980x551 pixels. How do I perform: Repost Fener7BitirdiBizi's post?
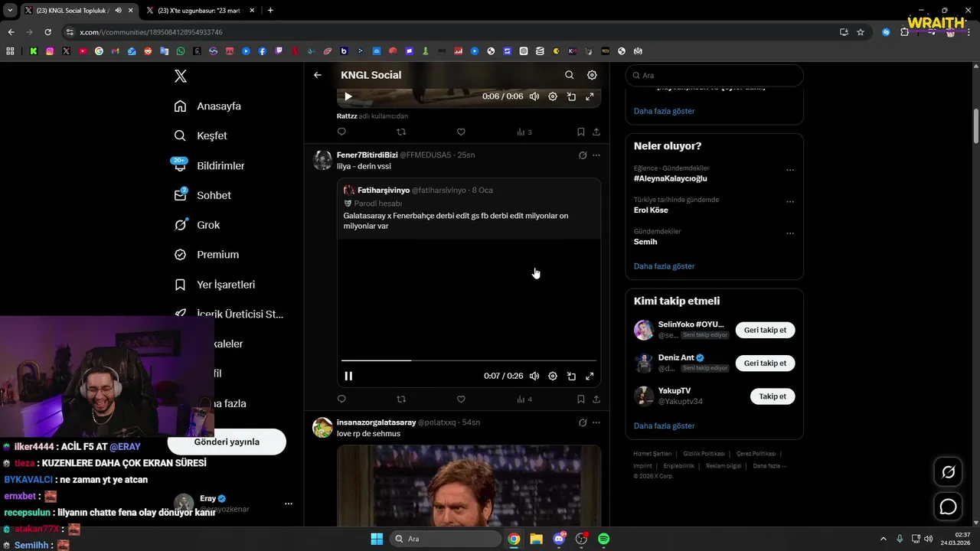tap(401, 399)
